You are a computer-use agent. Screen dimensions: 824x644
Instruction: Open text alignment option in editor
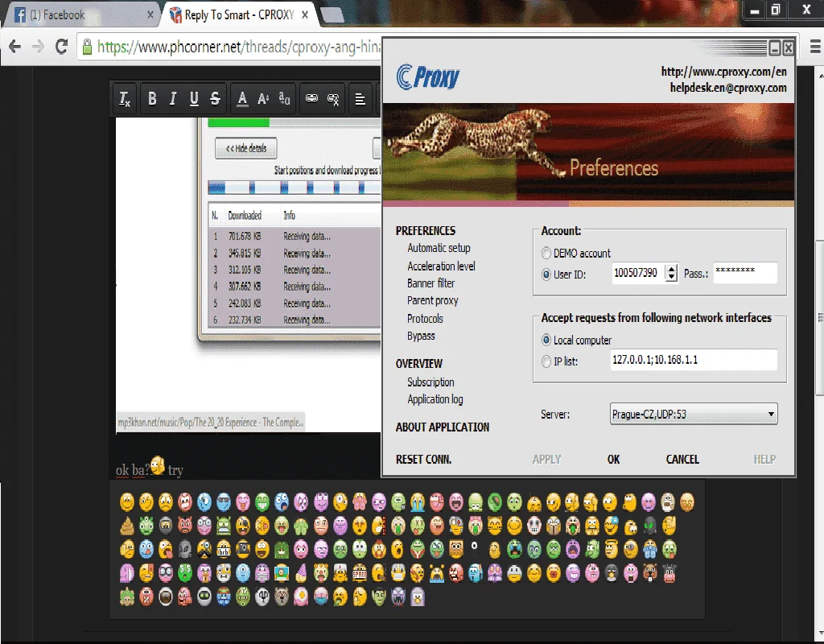pyautogui.click(x=360, y=98)
